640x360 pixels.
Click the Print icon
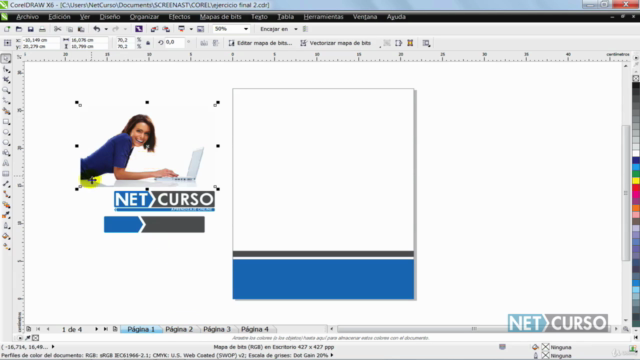[x=42, y=29]
